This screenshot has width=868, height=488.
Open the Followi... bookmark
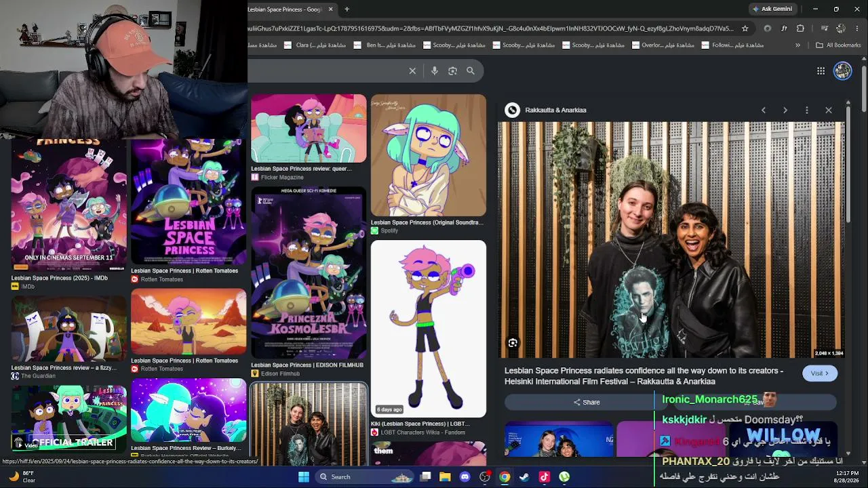click(x=732, y=45)
